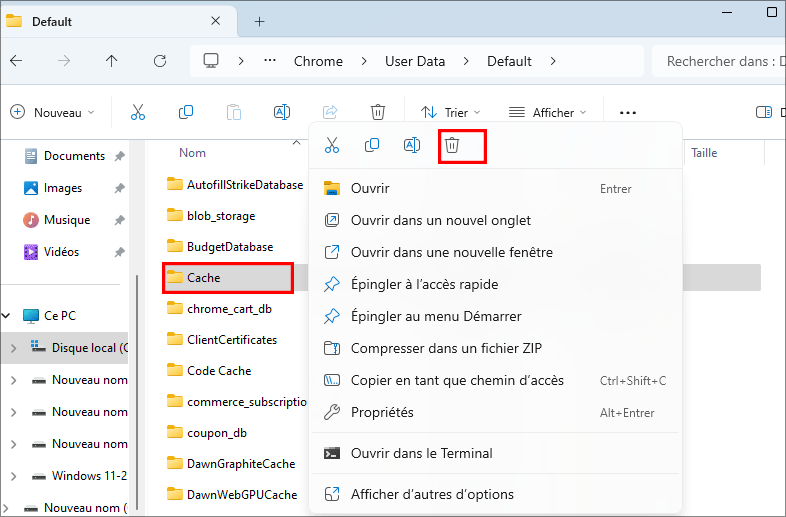786x517 pixels.
Task: Select the DawnGraphiteCache folder
Action: click(231, 464)
